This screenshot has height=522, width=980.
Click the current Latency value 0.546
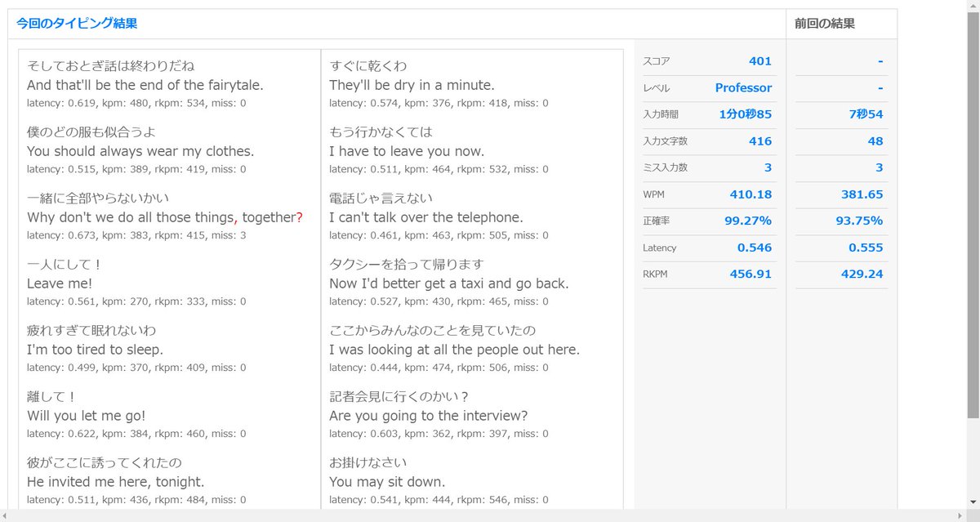tap(755, 248)
